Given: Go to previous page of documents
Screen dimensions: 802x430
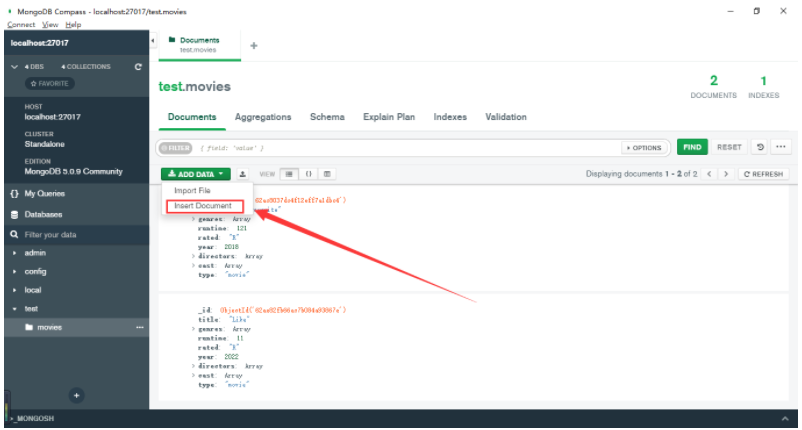Looking at the screenshot, I should click(x=709, y=174).
